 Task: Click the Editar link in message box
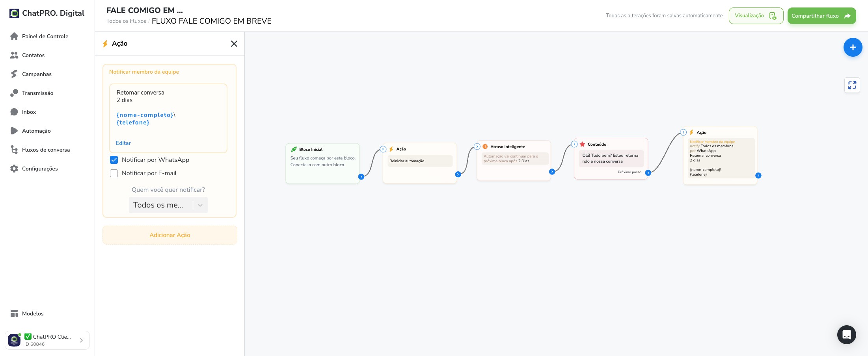(123, 143)
